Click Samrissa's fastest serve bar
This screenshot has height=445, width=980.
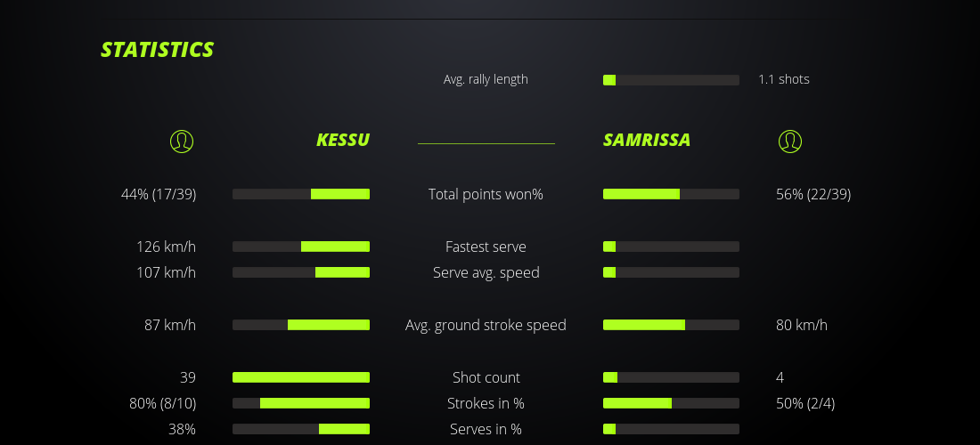671,247
